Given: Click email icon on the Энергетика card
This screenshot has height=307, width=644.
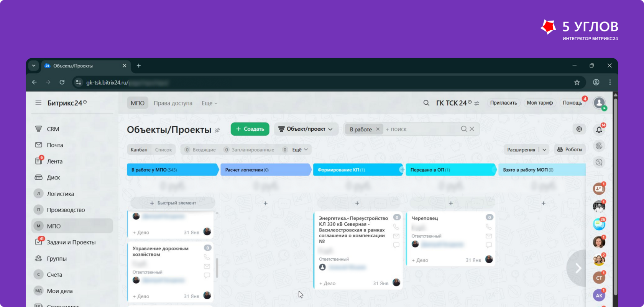Looking at the screenshot, I should (x=396, y=236).
